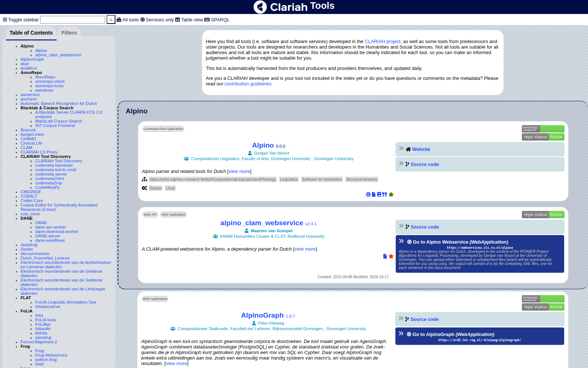Click the red star icon in alpino_clam_webservice card

(x=391, y=256)
